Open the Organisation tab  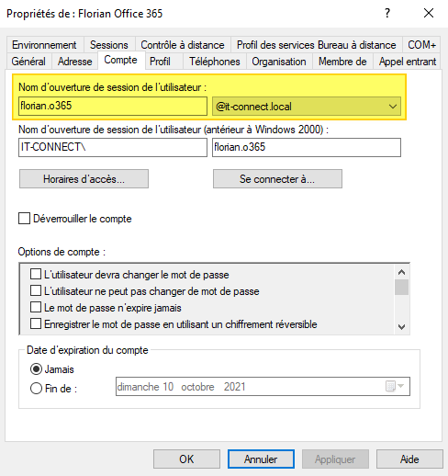(279, 62)
